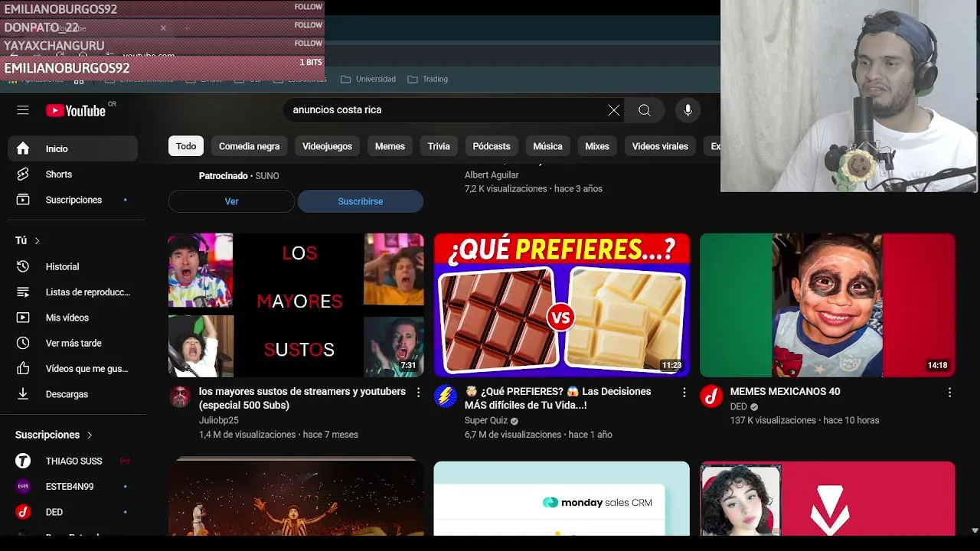Open options menu for MEMES MEXICANOS 40
Image resolution: width=980 pixels, height=551 pixels.
point(949,392)
